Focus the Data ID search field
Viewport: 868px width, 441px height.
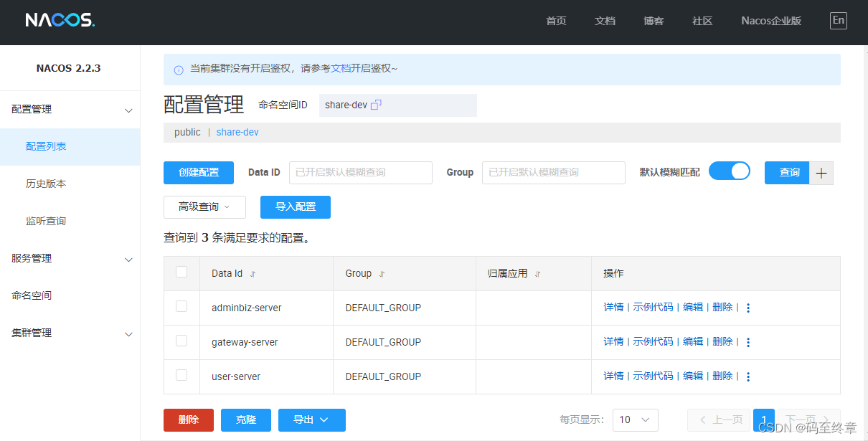click(361, 173)
